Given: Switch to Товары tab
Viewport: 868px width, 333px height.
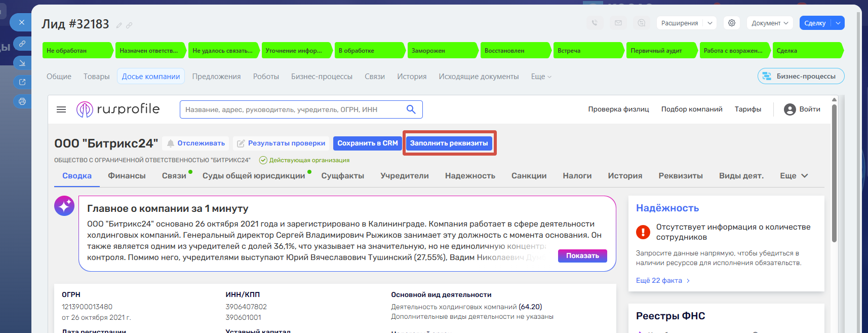Looking at the screenshot, I should (96, 77).
